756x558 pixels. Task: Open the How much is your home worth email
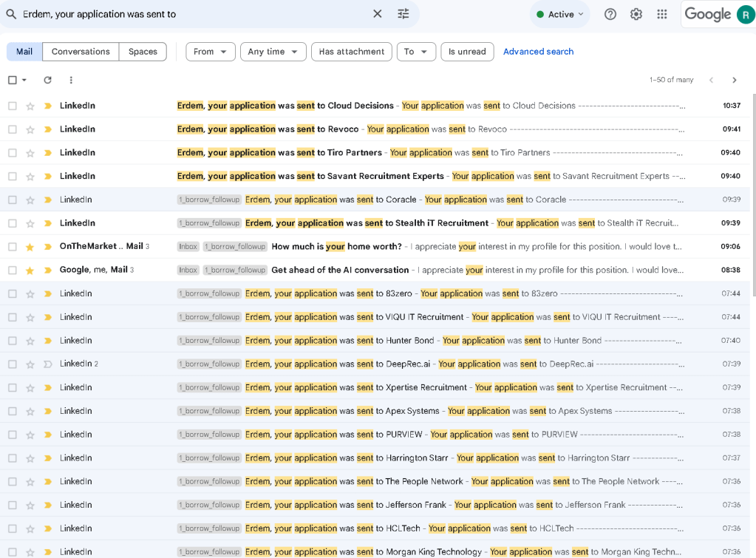click(375, 247)
